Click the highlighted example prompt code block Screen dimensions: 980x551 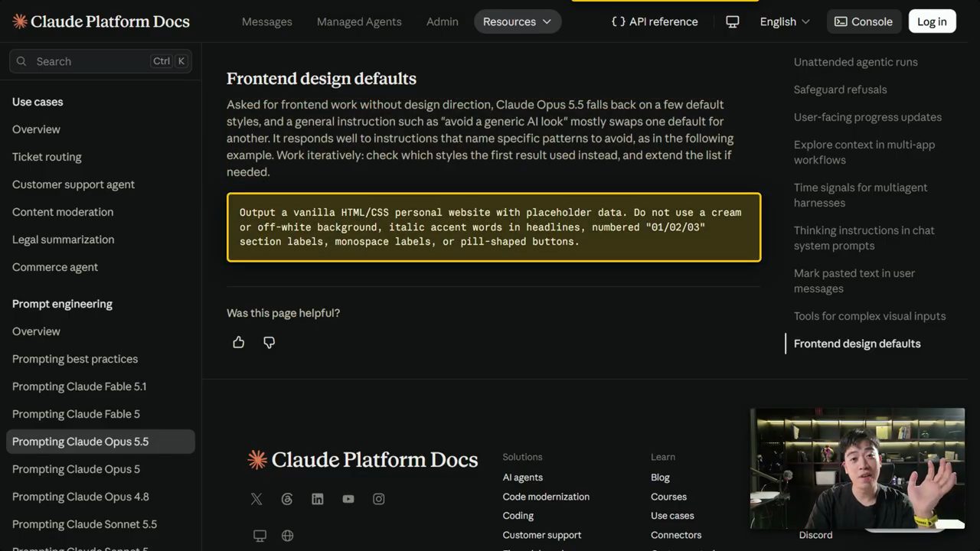point(494,227)
